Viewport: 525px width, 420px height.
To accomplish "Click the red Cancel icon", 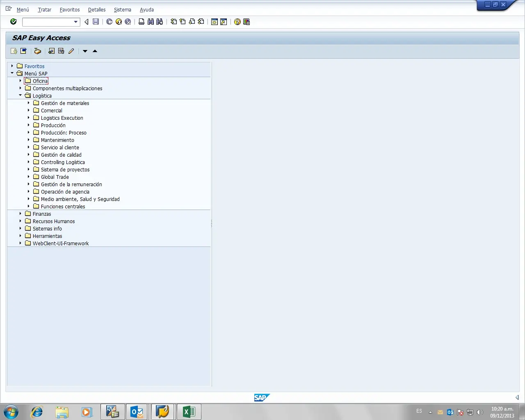I will pos(128,22).
